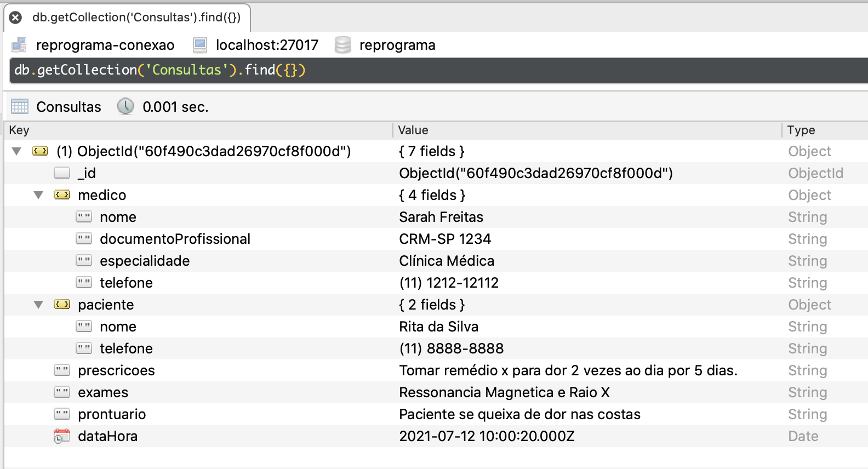
Task: Click the Value column header
Action: (x=587, y=130)
